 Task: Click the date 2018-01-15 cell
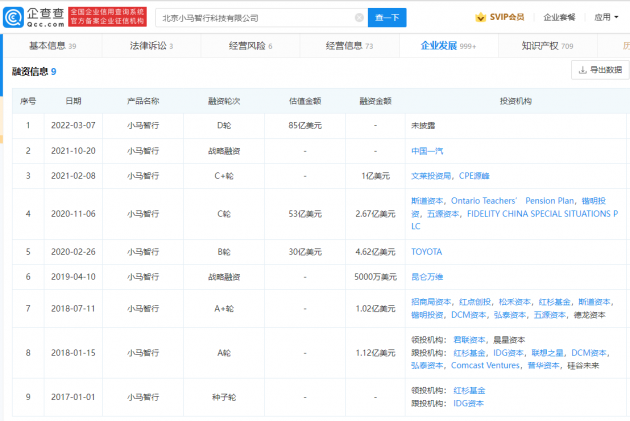[x=73, y=353]
